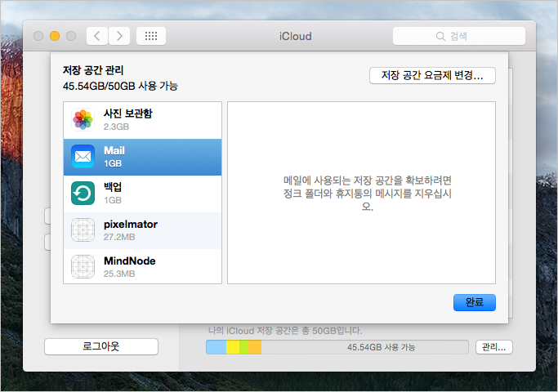Open 저장 공간 요금제 변경 button
The height and width of the screenshot is (392, 558).
click(x=432, y=75)
